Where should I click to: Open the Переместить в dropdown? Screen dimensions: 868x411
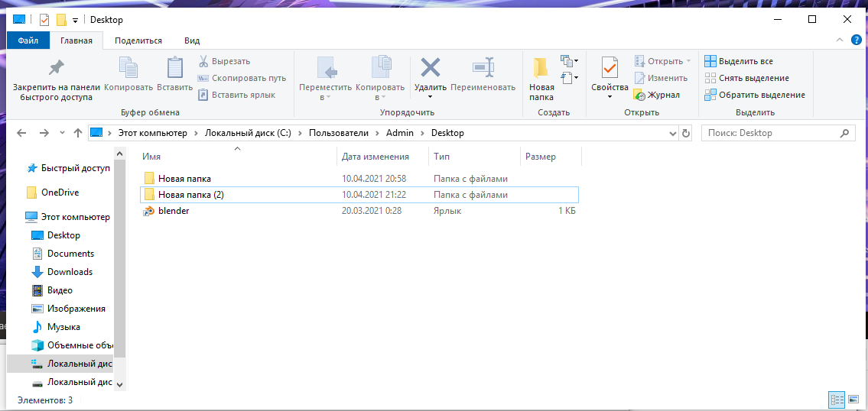326,79
